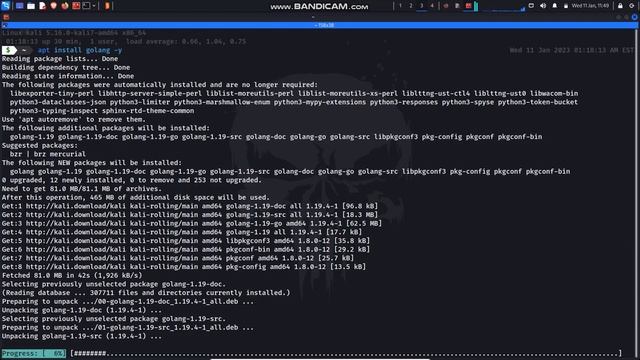The image size is (640, 360).
Task: Select the document window taskbar button
Action: [x=457, y=6]
